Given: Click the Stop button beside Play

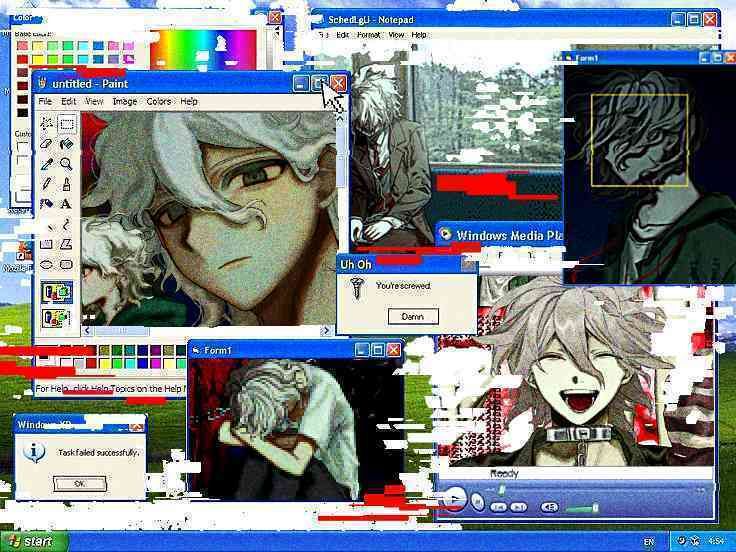Looking at the screenshot, I should click(x=477, y=502).
